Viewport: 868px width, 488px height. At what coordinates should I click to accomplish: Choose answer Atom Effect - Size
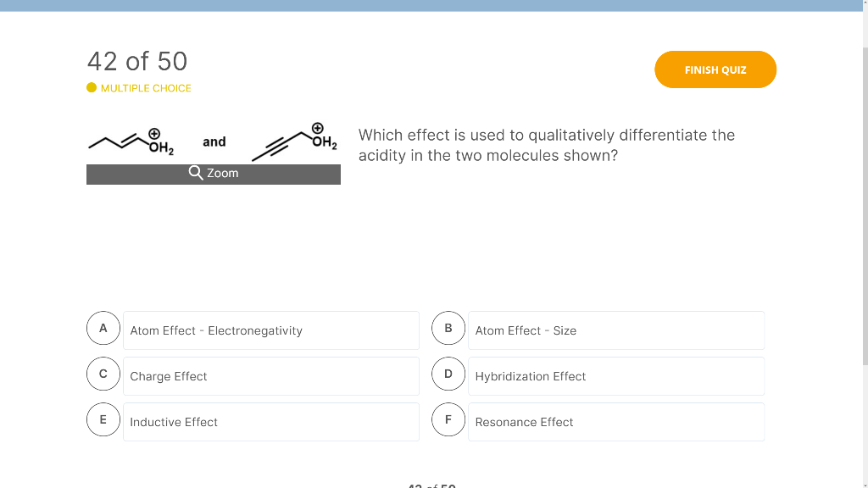click(x=616, y=330)
